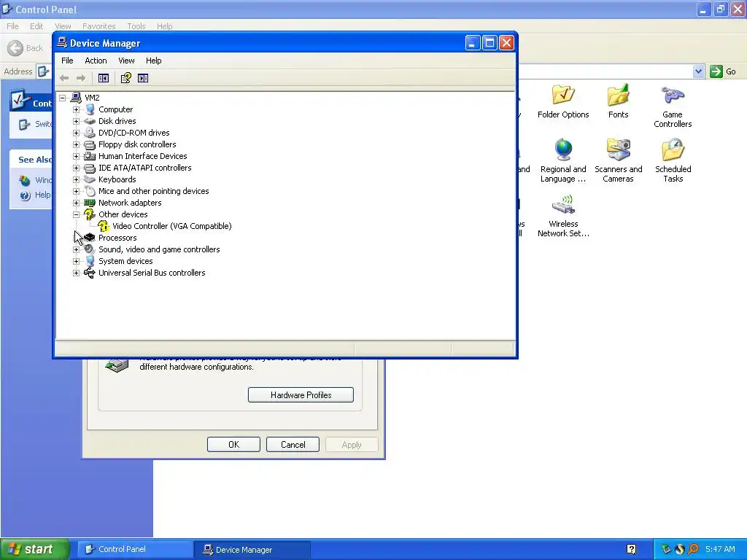Click the VM2 computer root icon
Image resolution: width=747 pixels, height=560 pixels.
tap(76, 98)
